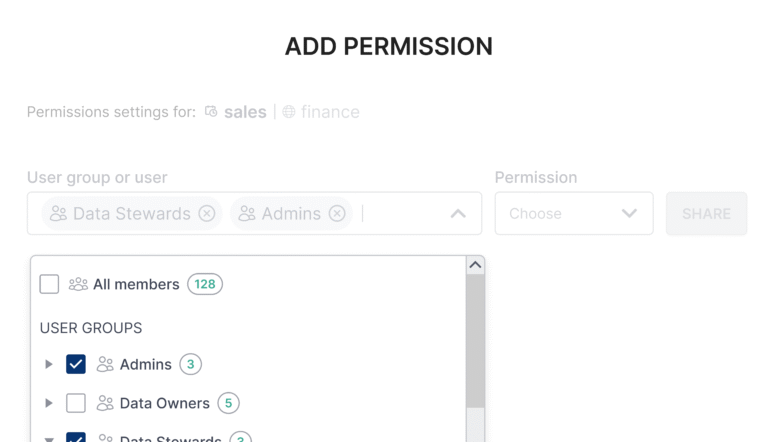This screenshot has width=768, height=442.
Task: Select the All members list item
Action: pos(136,284)
